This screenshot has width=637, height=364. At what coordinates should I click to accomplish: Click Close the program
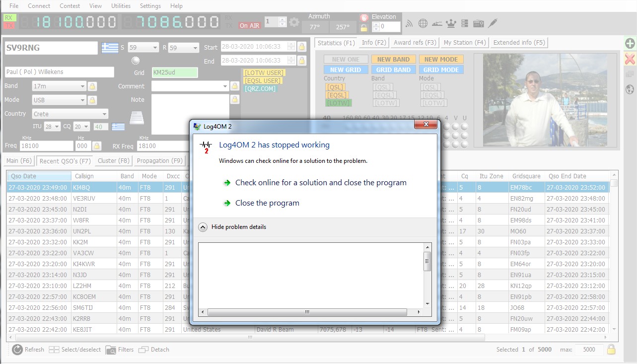pos(267,203)
